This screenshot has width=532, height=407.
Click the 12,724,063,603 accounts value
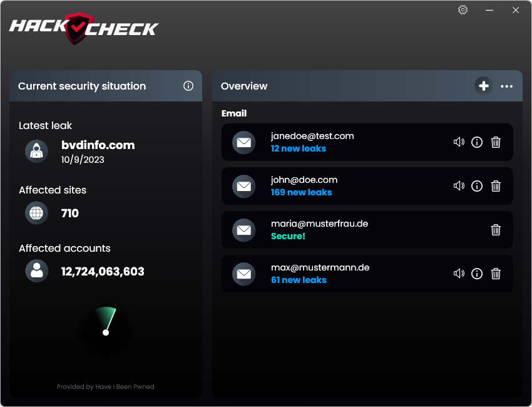tap(103, 272)
